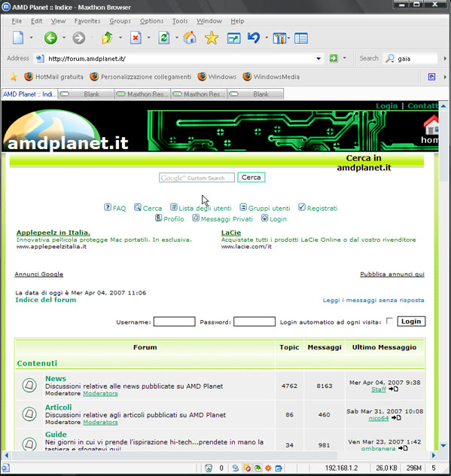Switch to the first Maxthon Res tab
Image resolution: width=451 pixels, height=476 pixels.
(x=142, y=94)
